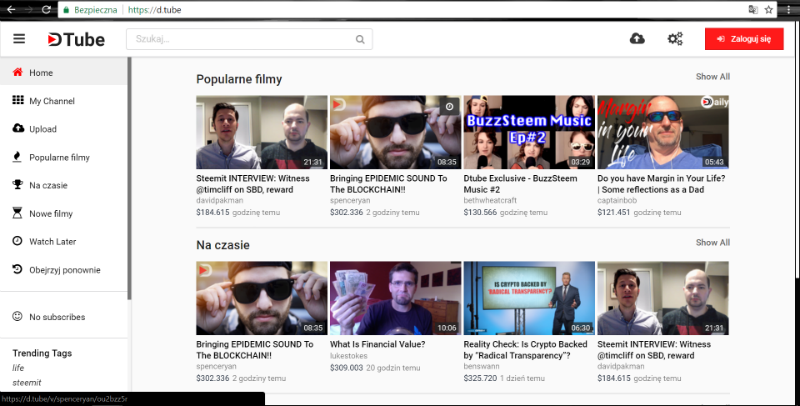Click the bethwheatcraft channel name
Image resolution: width=800 pixels, height=406 pixels.
[x=490, y=200]
